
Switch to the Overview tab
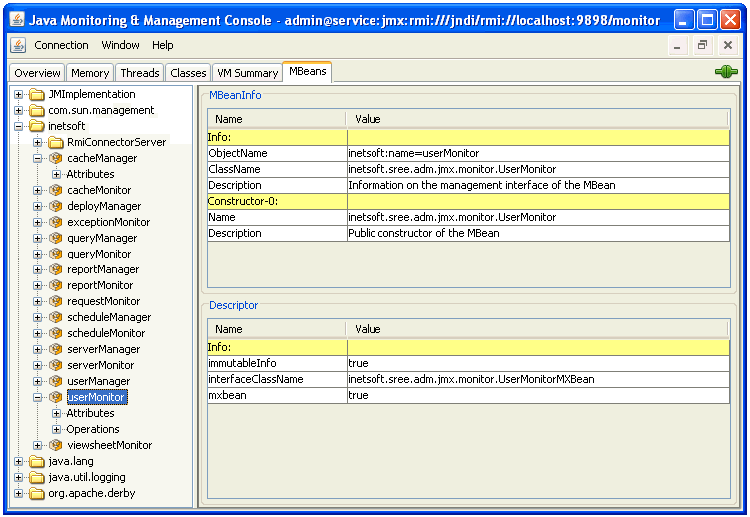click(37, 73)
